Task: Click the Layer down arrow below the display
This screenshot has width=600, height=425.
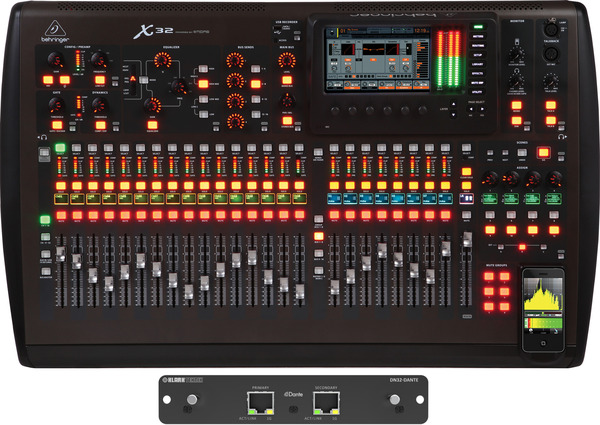Action: (x=453, y=114)
